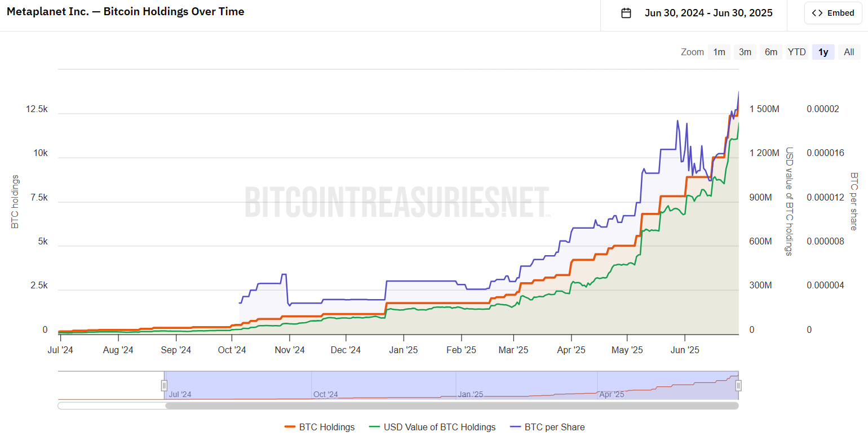Select the 3m zoom range
This screenshot has height=441, width=868.
tap(745, 52)
